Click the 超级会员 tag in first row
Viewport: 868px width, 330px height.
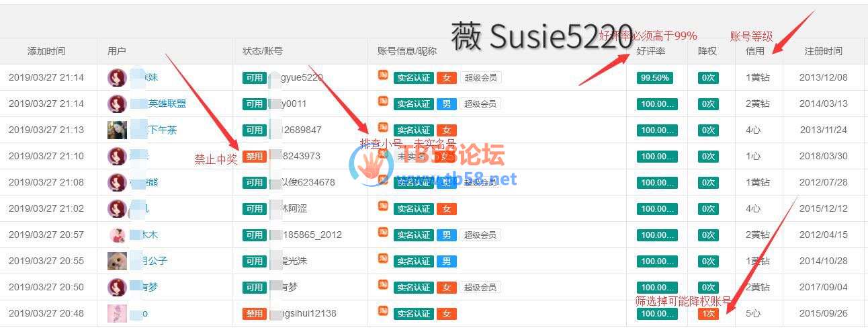click(480, 77)
